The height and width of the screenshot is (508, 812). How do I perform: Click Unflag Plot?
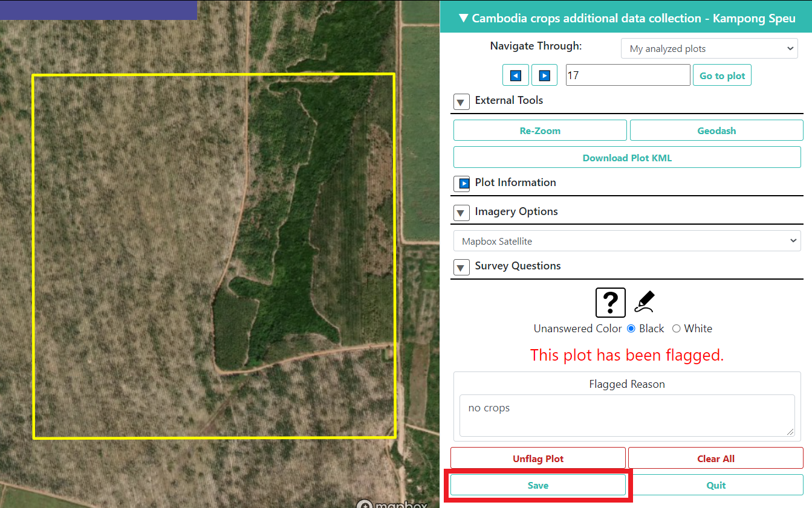pyautogui.click(x=538, y=458)
